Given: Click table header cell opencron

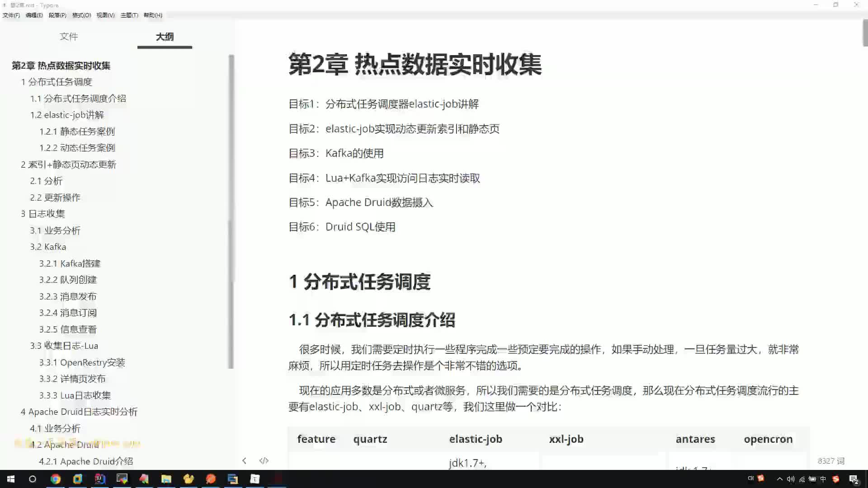Looking at the screenshot, I should click(x=768, y=439).
